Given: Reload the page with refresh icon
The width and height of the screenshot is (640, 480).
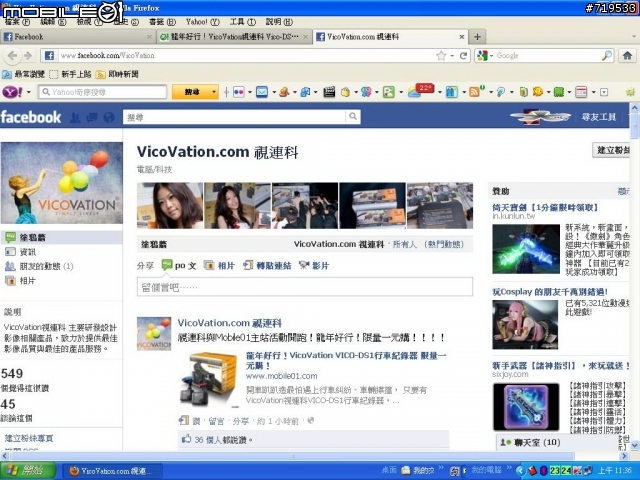Looking at the screenshot, I should (463, 56).
